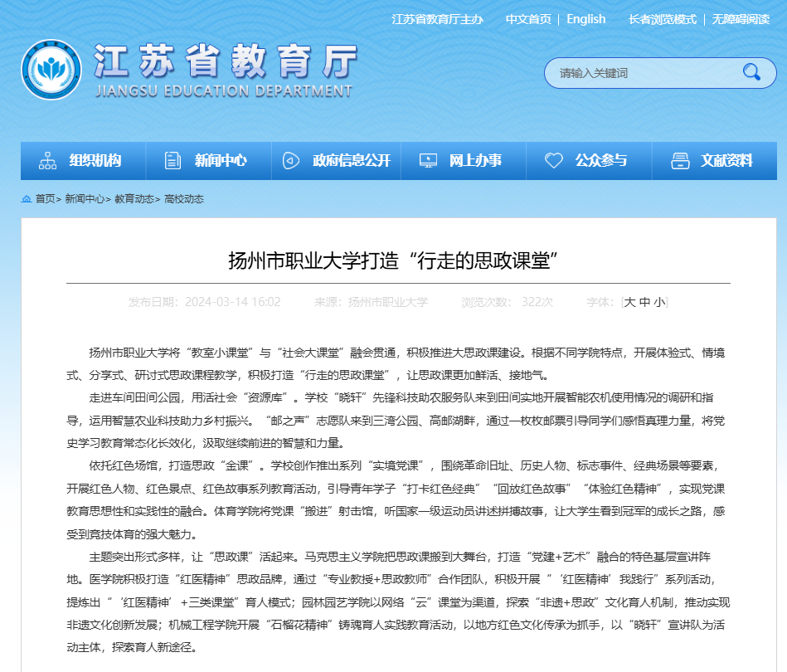The width and height of the screenshot is (787, 672).
Task: Click the 新闻中心 document icon
Action: [172, 161]
